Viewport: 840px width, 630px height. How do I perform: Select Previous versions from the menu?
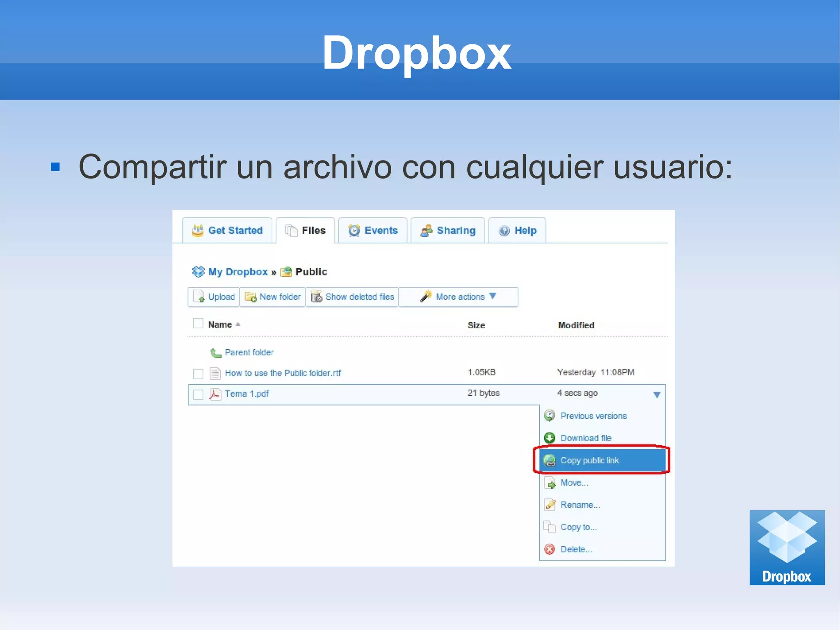603,416
